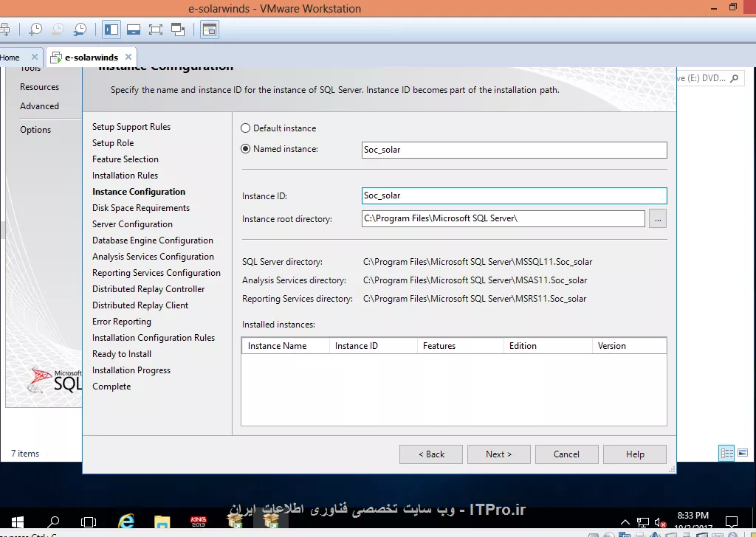Select Installation Configuration Rules step
This screenshot has height=537, width=756.
[x=154, y=338]
